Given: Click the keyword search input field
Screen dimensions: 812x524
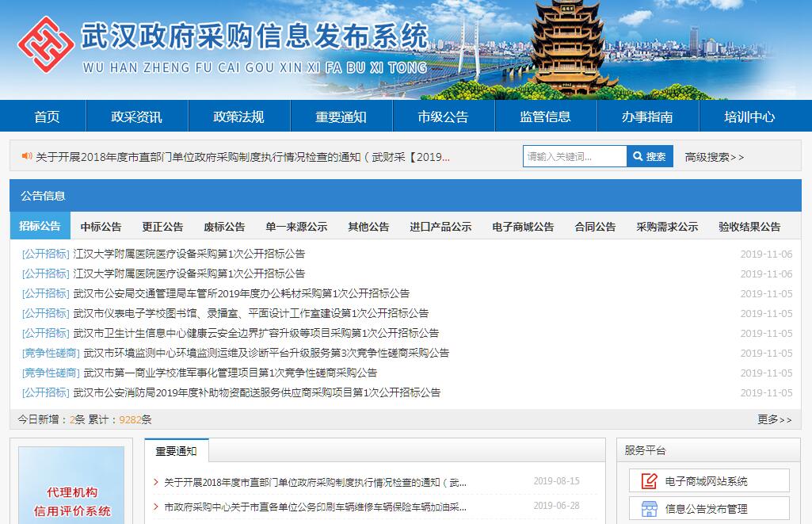Looking at the screenshot, I should (x=574, y=157).
